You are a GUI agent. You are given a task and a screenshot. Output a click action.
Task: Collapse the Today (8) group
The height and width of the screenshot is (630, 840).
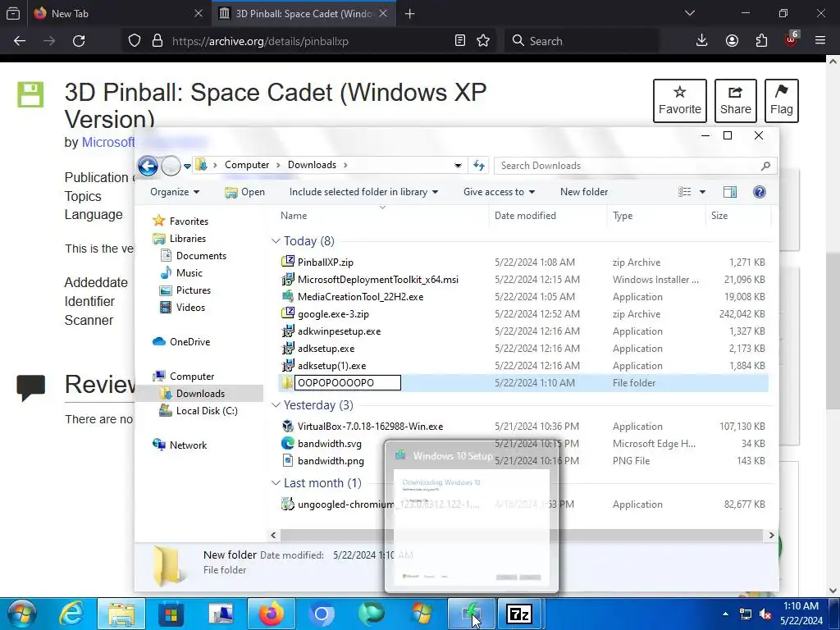[276, 241]
